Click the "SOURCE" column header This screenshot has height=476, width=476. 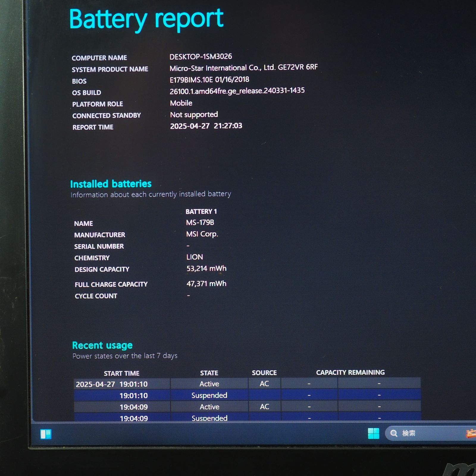tap(264, 373)
